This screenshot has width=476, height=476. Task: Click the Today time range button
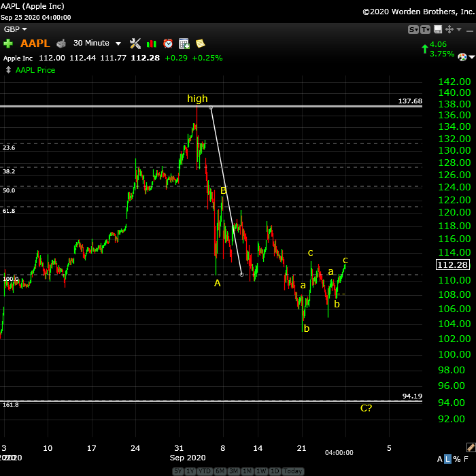coord(292,471)
